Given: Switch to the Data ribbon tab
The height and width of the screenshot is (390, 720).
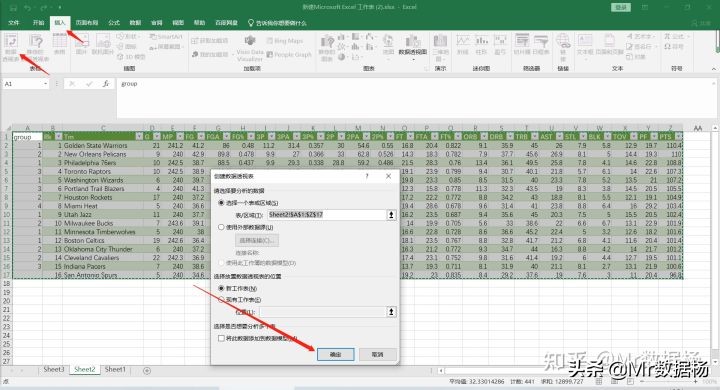Looking at the screenshot, I should coord(135,23).
